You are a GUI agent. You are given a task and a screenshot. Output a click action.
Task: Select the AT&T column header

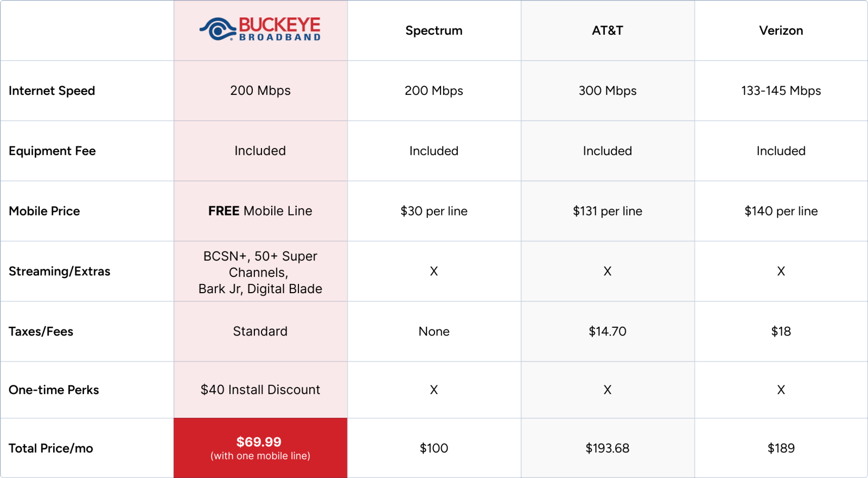point(608,31)
